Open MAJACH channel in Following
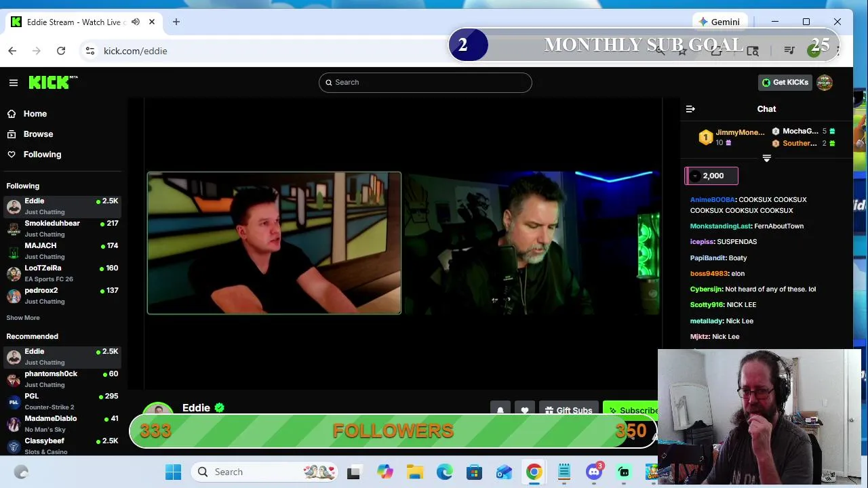Image resolution: width=868 pixels, height=488 pixels. pos(62,251)
